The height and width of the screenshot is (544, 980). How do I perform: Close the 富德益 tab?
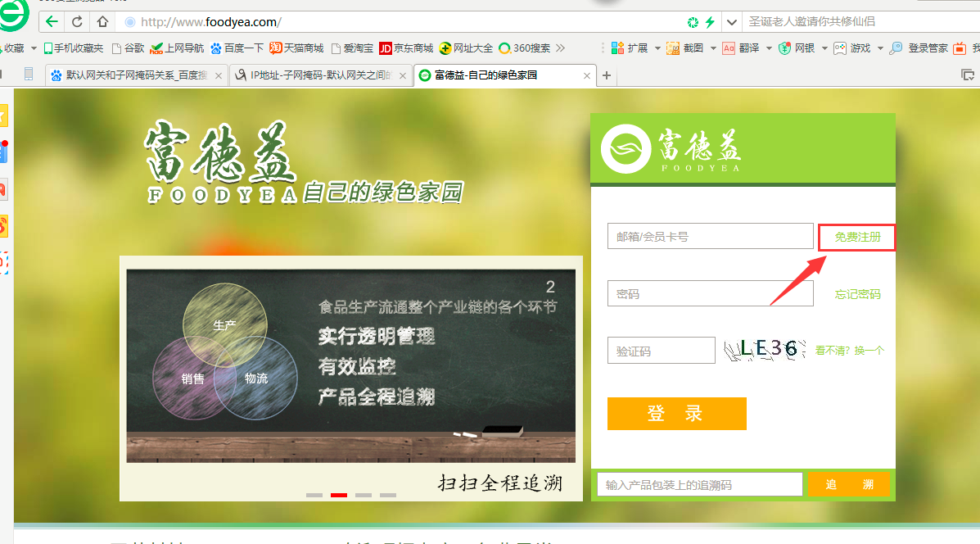pyautogui.click(x=586, y=75)
